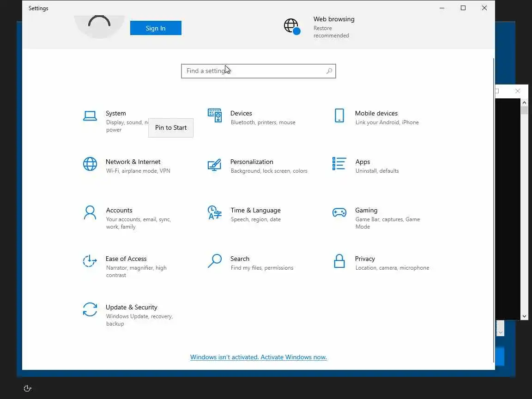Open the System laptop icon

pos(90,116)
